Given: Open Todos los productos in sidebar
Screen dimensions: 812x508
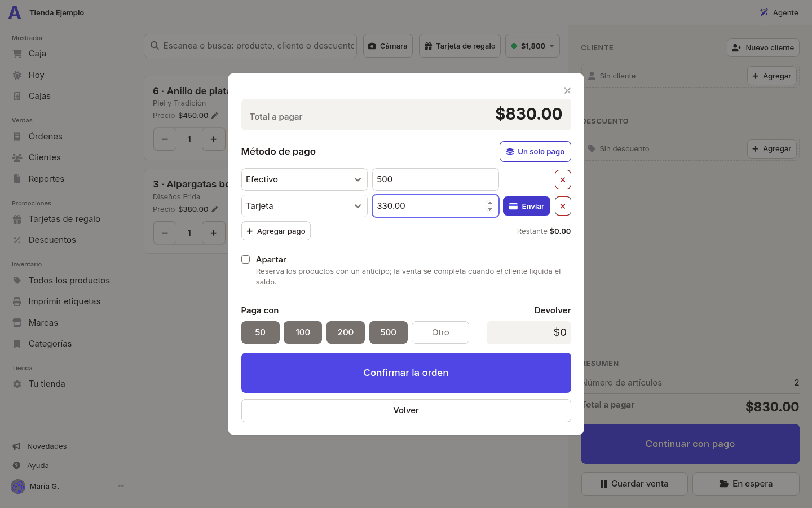Looking at the screenshot, I should [x=68, y=281].
